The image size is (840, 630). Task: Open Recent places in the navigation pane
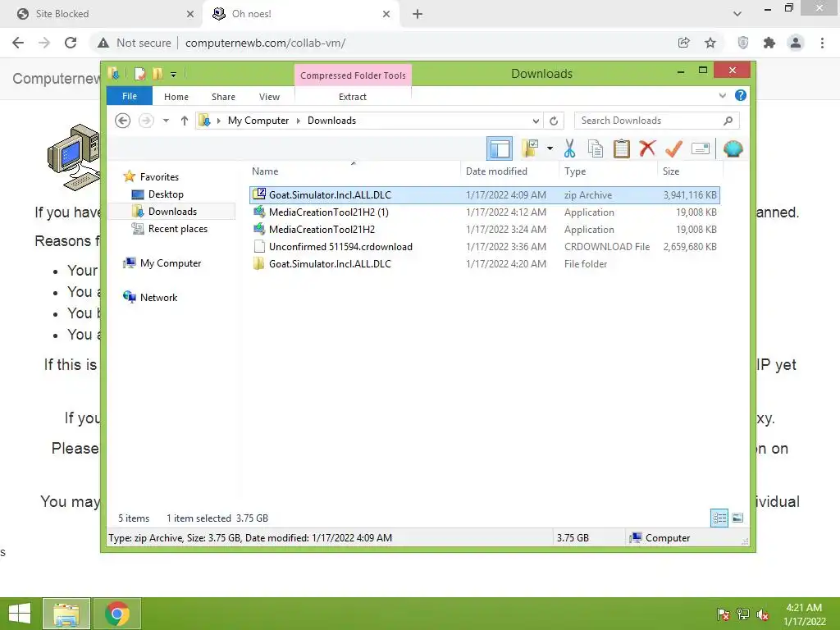(x=177, y=229)
